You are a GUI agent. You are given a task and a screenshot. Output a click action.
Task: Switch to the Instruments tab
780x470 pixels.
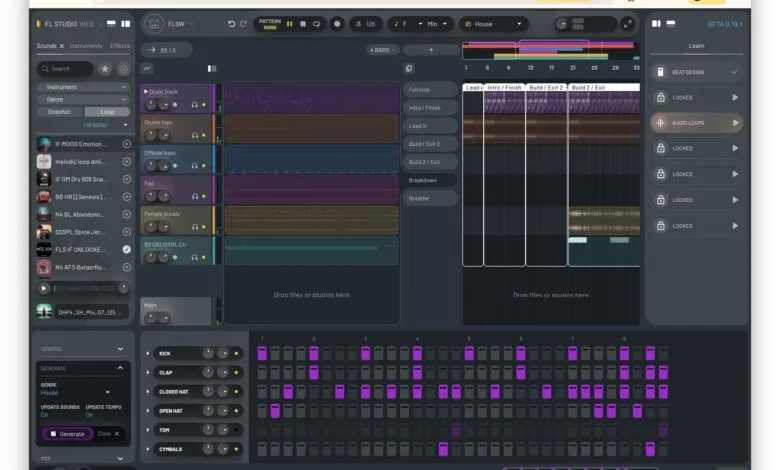pos(86,46)
